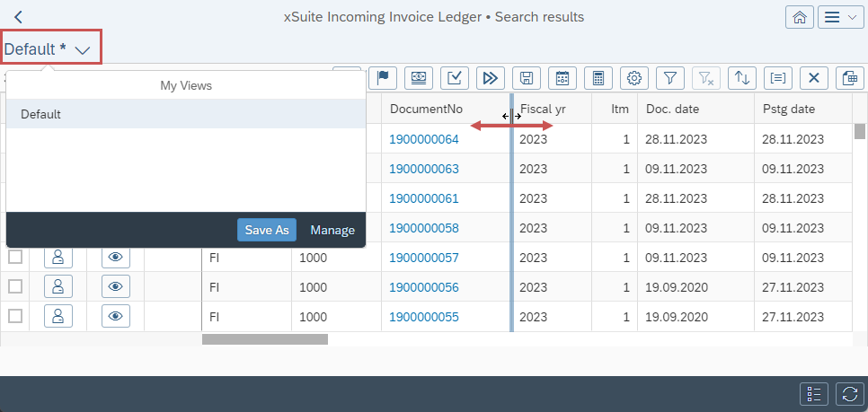Expand the Default view selector chevron

click(x=83, y=50)
